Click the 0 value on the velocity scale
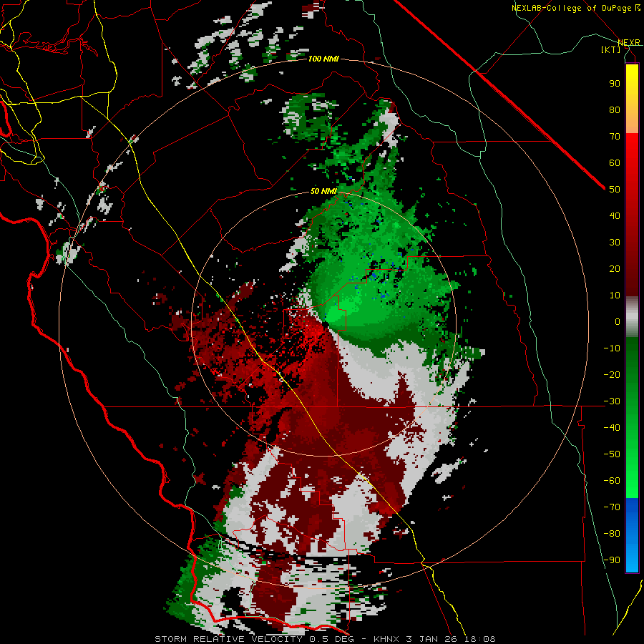The image size is (644, 644). tap(618, 322)
